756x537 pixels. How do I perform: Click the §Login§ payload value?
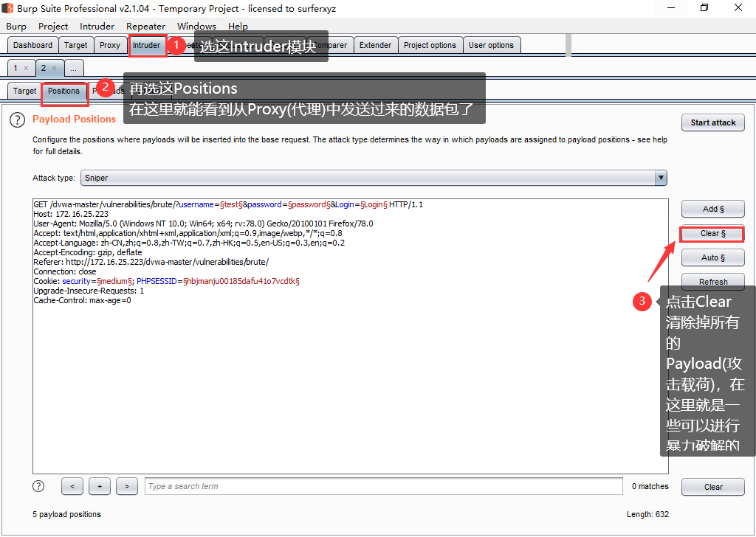374,204
